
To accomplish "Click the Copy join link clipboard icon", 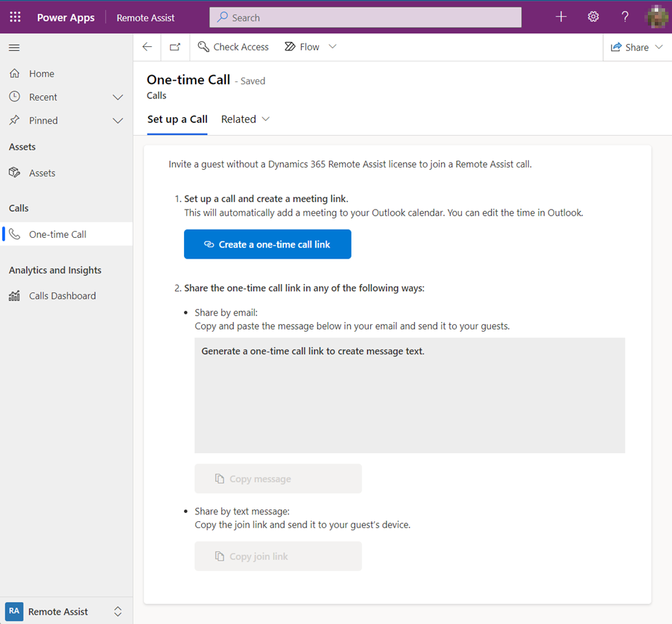I will [x=219, y=556].
